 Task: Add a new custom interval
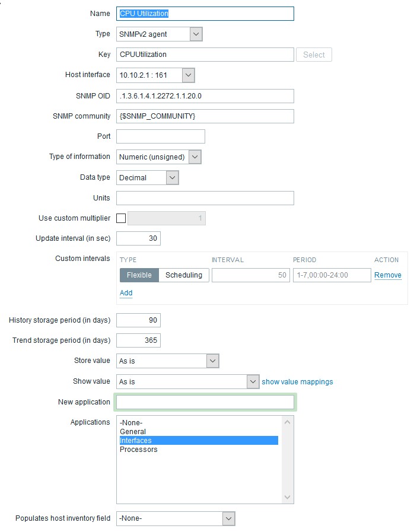126,293
